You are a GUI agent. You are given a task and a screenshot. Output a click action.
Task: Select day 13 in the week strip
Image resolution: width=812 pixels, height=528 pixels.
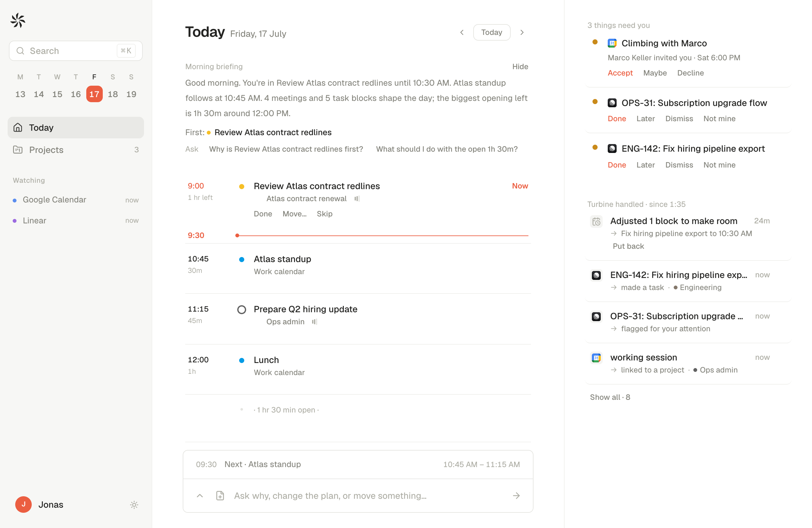(20, 94)
